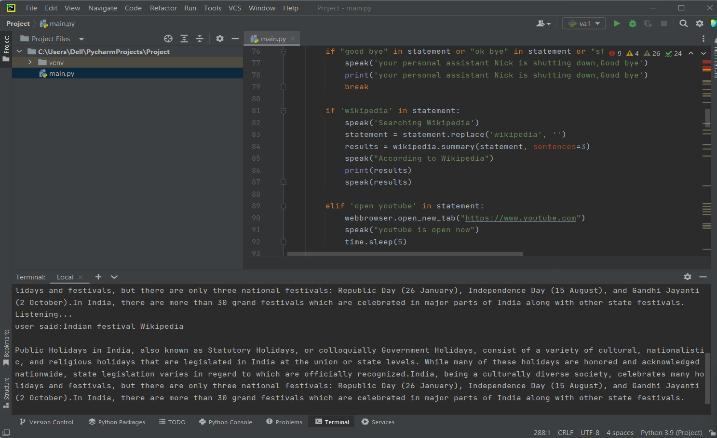Switch to the main.py editor tab

pyautogui.click(x=271, y=39)
